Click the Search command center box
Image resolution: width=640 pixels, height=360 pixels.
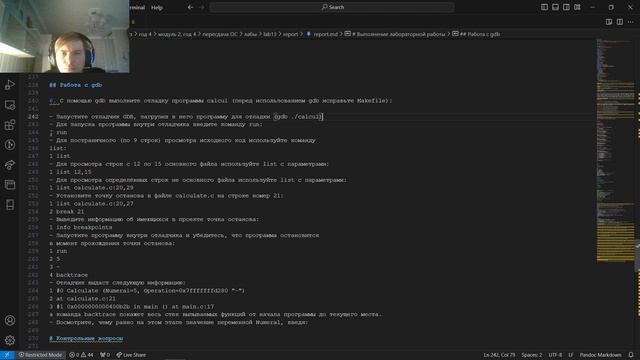coord(332,7)
